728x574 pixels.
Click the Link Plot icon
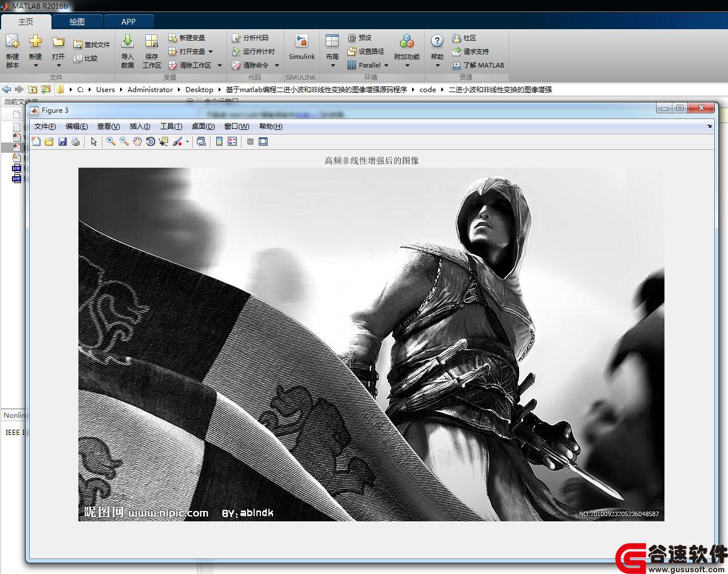tap(201, 141)
